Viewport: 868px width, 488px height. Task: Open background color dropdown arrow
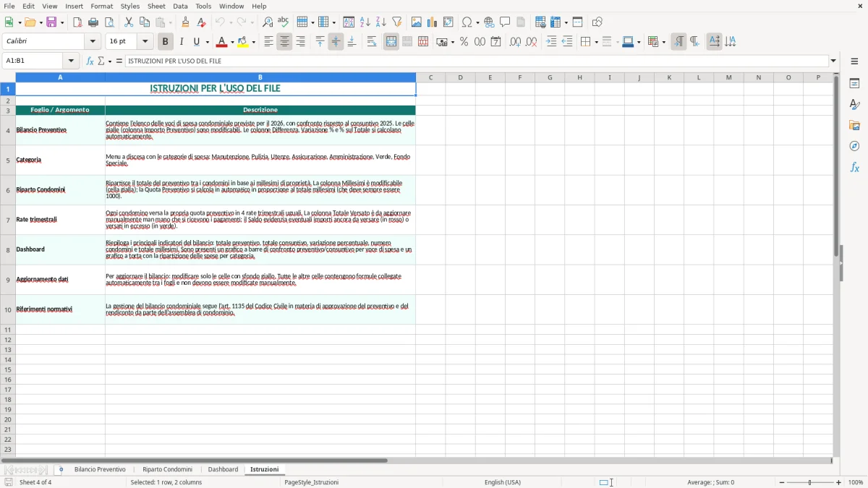(x=254, y=42)
